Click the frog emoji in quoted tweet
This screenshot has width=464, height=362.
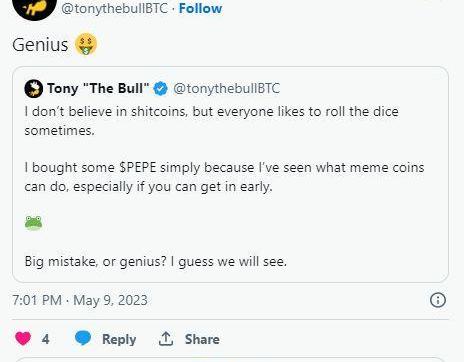(x=33, y=223)
